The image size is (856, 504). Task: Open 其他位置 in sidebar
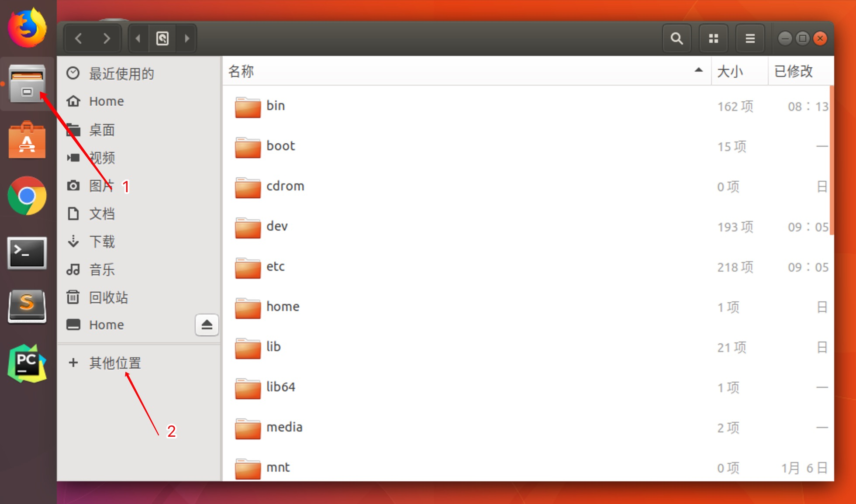pos(139,362)
